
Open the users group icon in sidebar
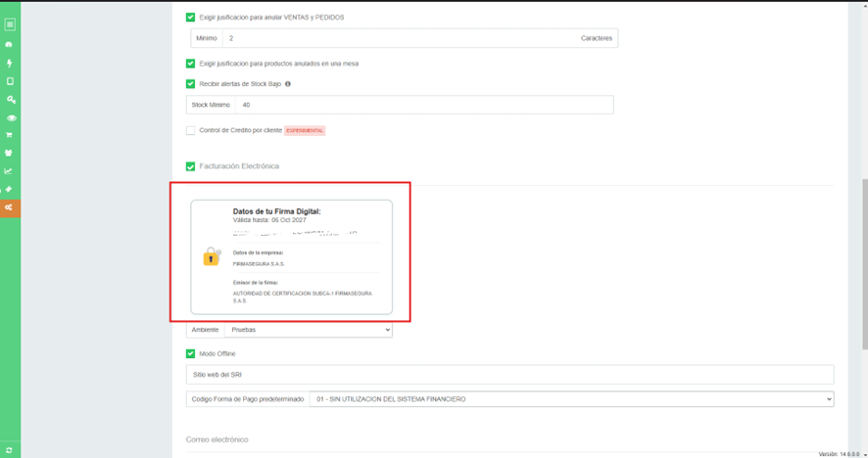9,153
